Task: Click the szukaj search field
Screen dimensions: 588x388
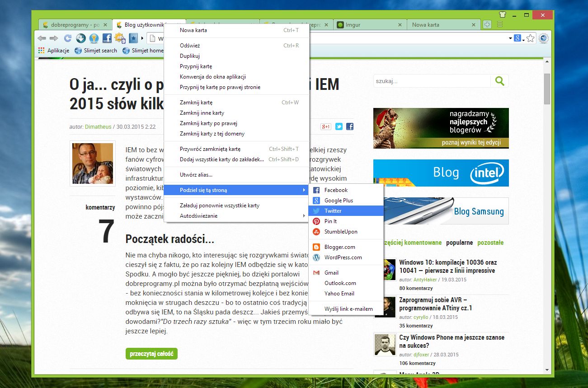Action: (432, 81)
